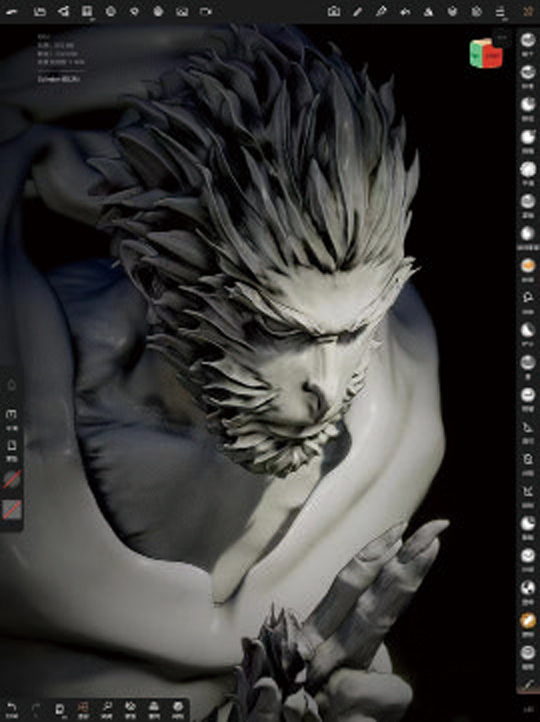Open the files folder icon in top bar
Screen dimensions: 540x722
[40, 12]
